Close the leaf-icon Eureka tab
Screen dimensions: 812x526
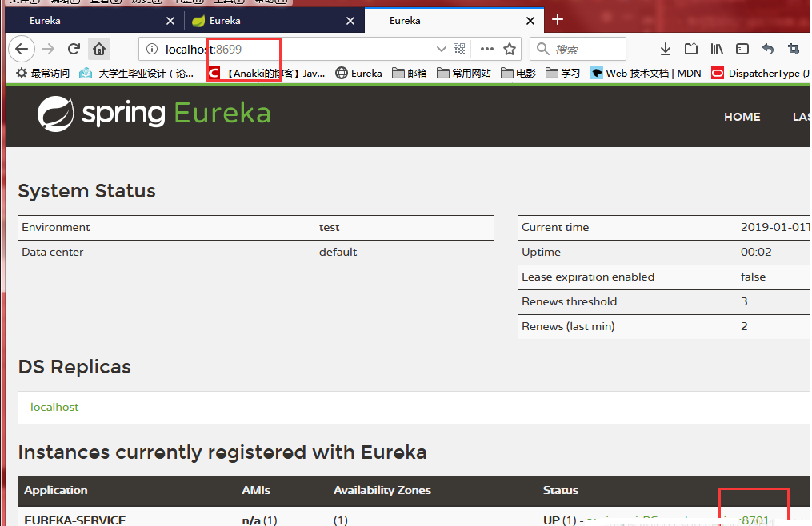(x=350, y=21)
